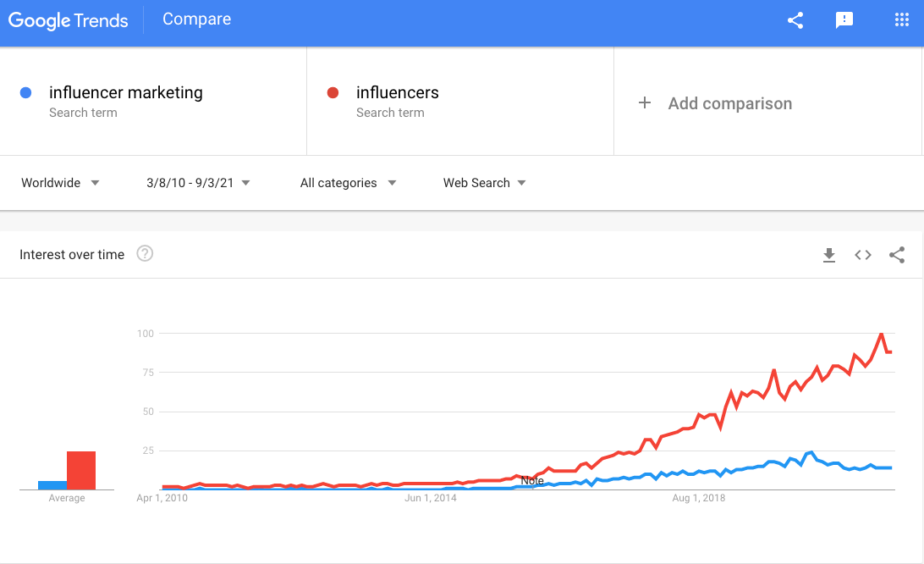This screenshot has height=564, width=924.
Task: Edit the influencer marketing search term
Action: (125, 92)
